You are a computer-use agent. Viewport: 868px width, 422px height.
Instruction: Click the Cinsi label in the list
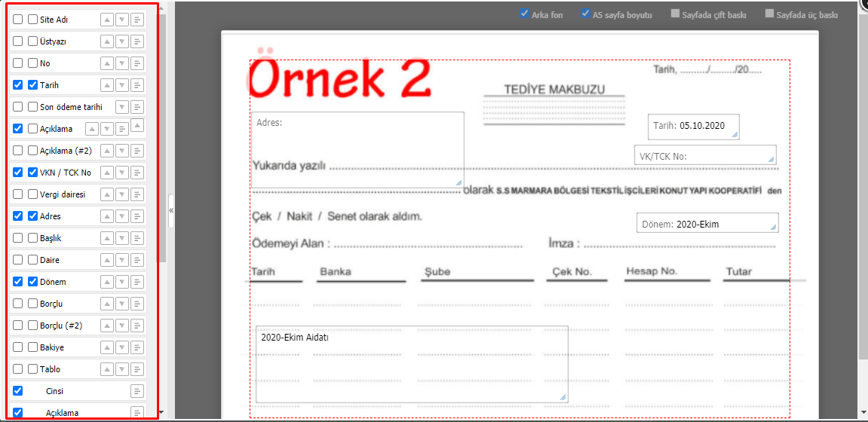point(55,391)
